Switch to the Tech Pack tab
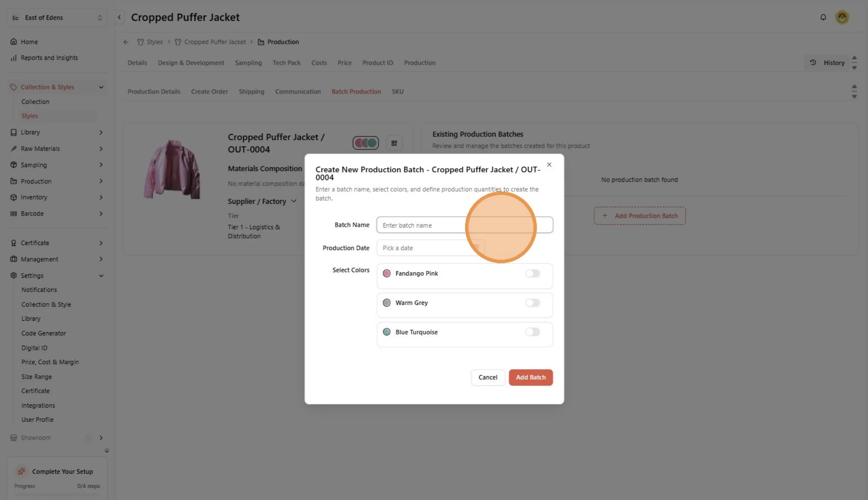This screenshot has height=500, width=868. click(286, 63)
